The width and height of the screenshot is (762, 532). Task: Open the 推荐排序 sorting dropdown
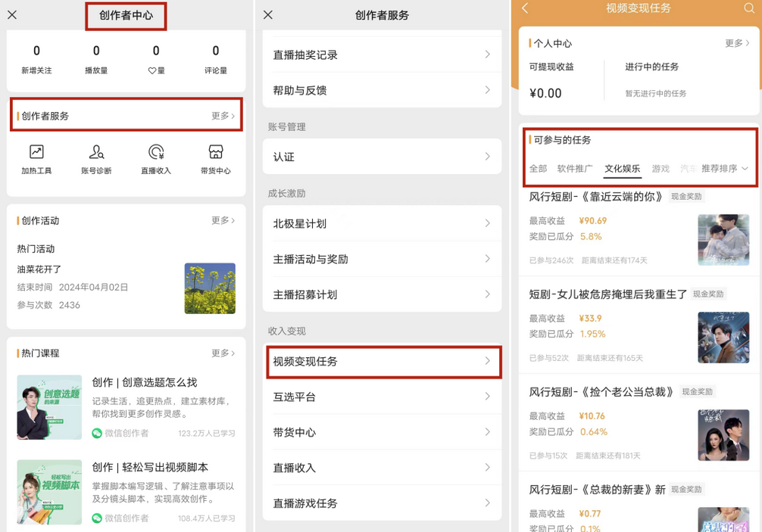(725, 168)
